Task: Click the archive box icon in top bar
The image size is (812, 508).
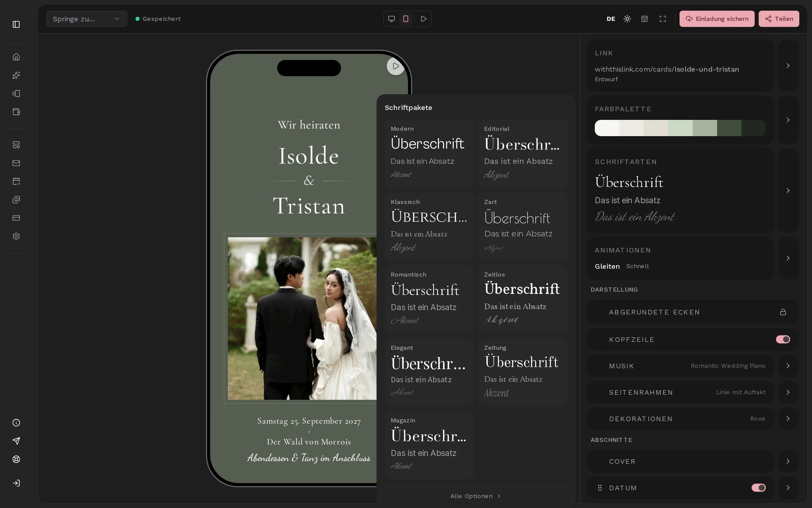Action: [x=645, y=19]
